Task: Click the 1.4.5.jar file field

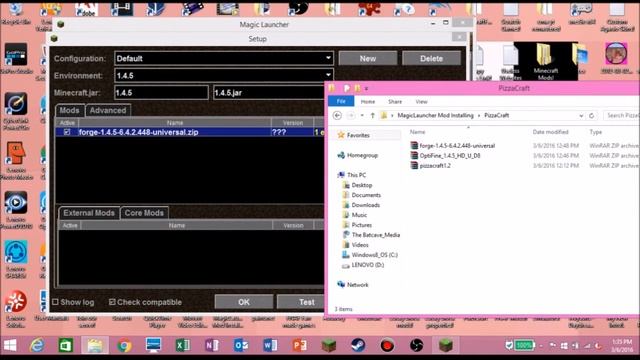Action: 269,93
